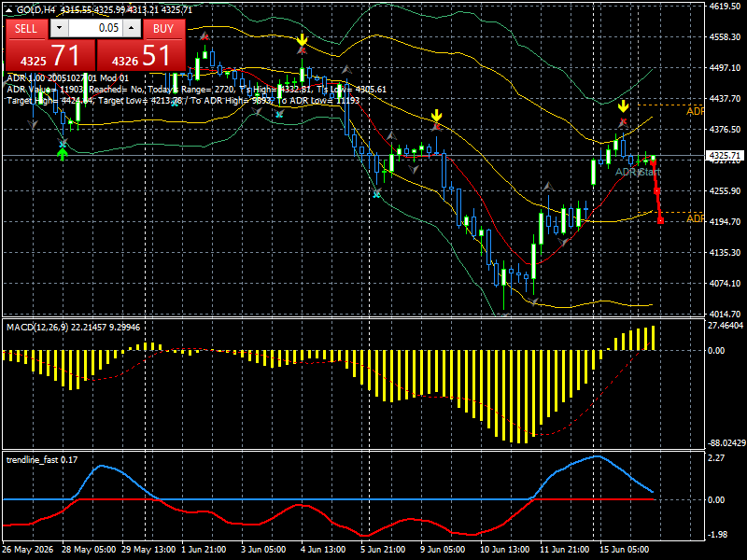Click the 10 Jun 13:00 time label
747x560 pixels.
504,550
